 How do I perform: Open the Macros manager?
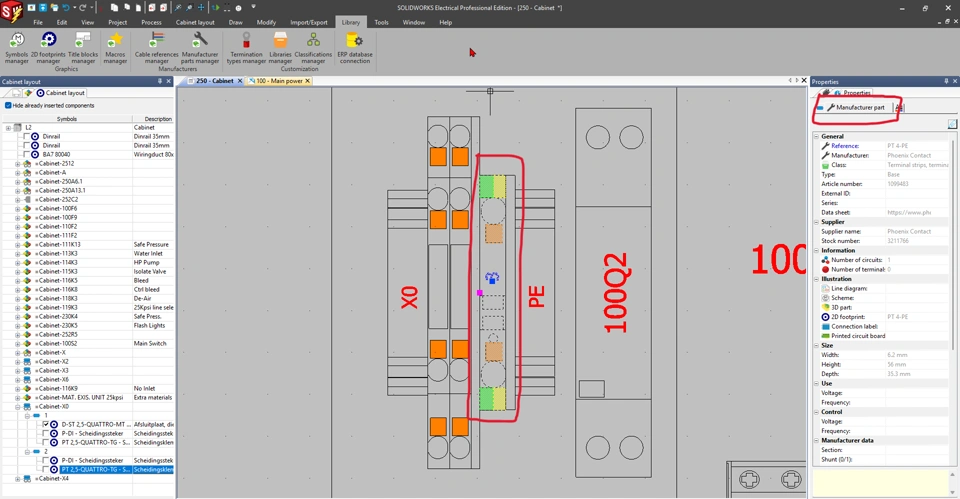tap(115, 48)
